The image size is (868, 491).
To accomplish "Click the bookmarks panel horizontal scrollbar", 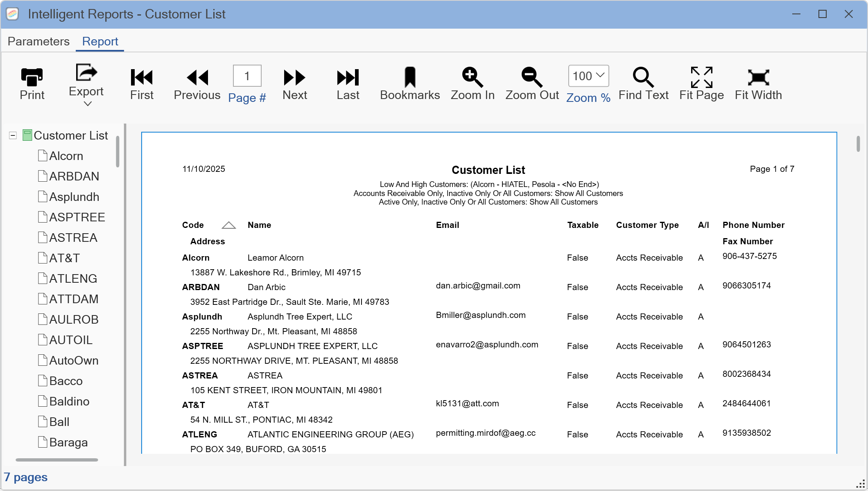I will tap(57, 460).
